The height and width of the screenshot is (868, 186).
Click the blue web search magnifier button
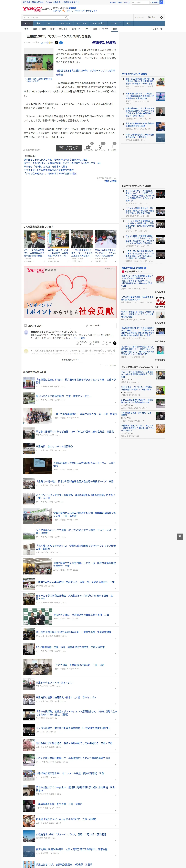click(x=162, y=2)
